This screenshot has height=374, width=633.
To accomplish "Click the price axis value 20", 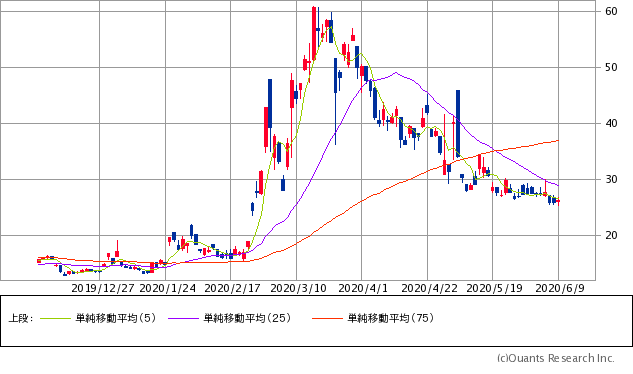I will coord(611,235).
